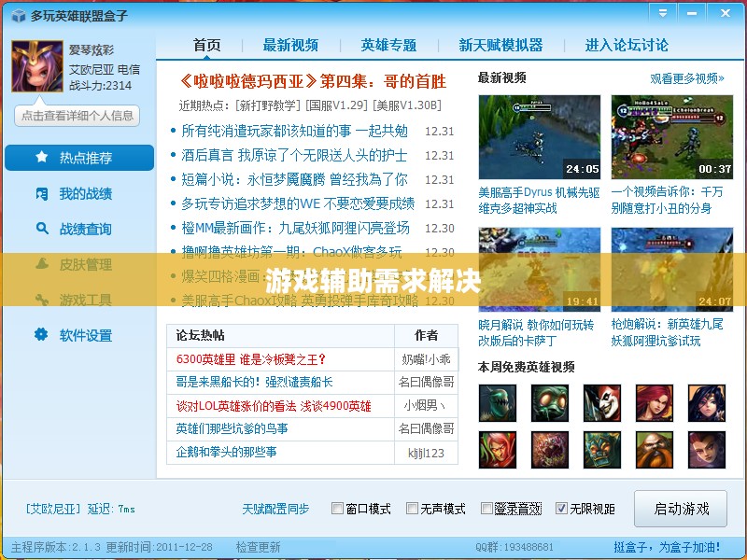Open article 多玩专访追求梦想的WE

coord(298,203)
